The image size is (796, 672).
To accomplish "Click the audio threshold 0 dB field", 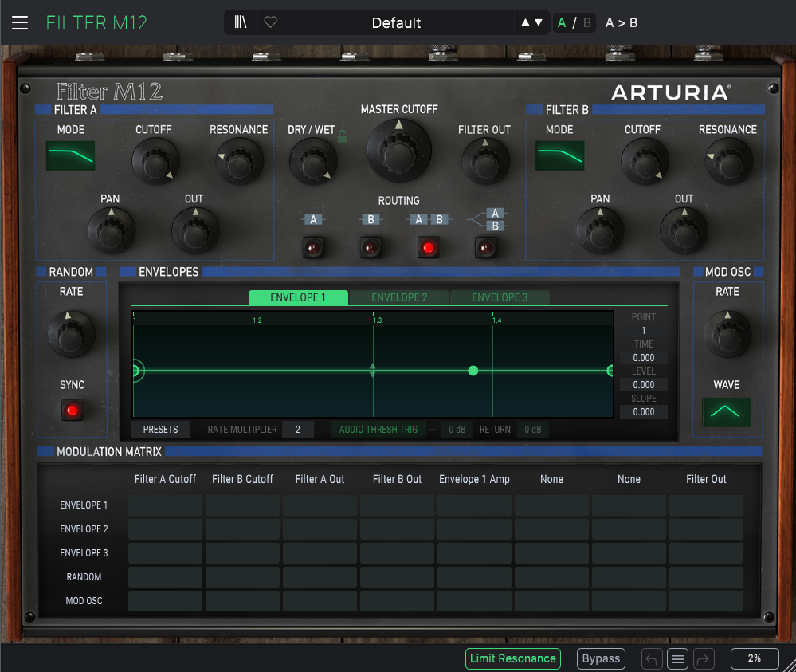I will [457, 430].
